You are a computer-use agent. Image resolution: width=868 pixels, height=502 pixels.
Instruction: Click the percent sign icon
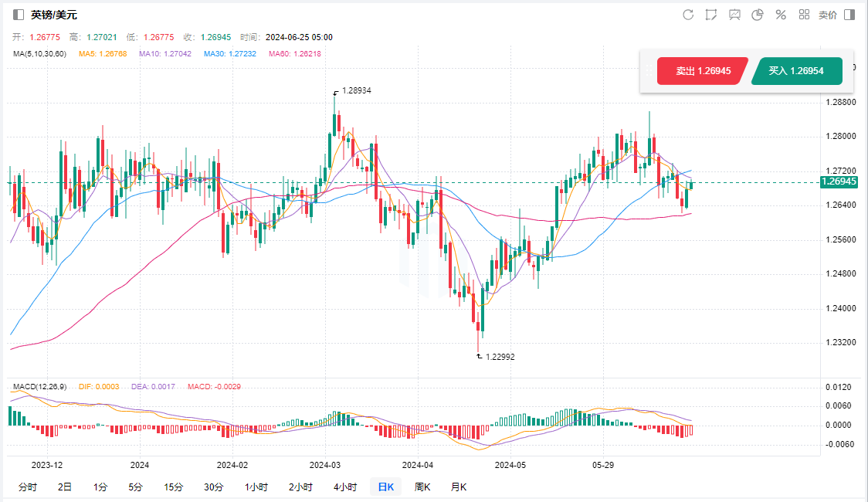[781, 15]
